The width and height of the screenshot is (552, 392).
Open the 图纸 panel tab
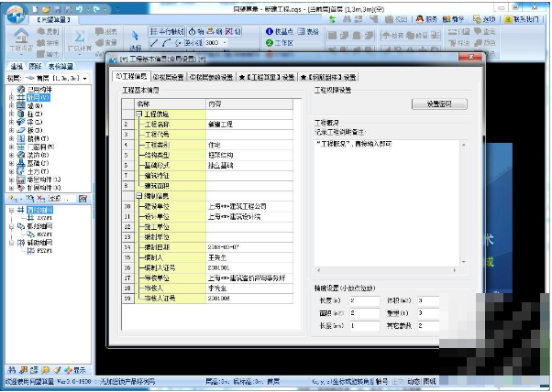[35, 67]
